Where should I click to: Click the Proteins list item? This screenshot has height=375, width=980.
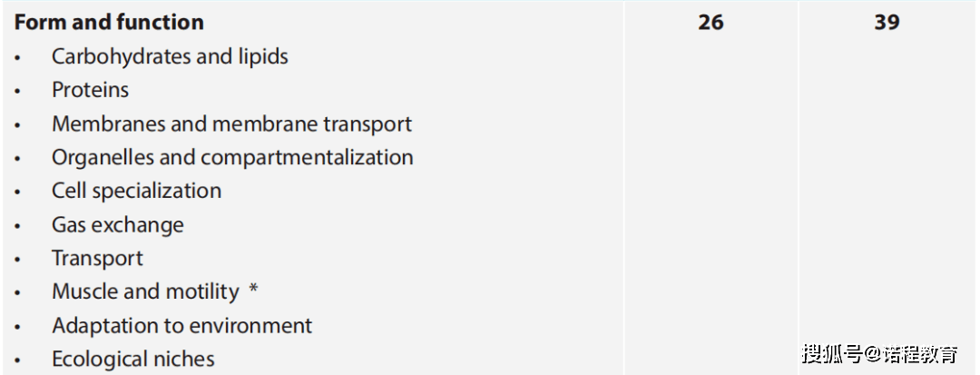90,90
